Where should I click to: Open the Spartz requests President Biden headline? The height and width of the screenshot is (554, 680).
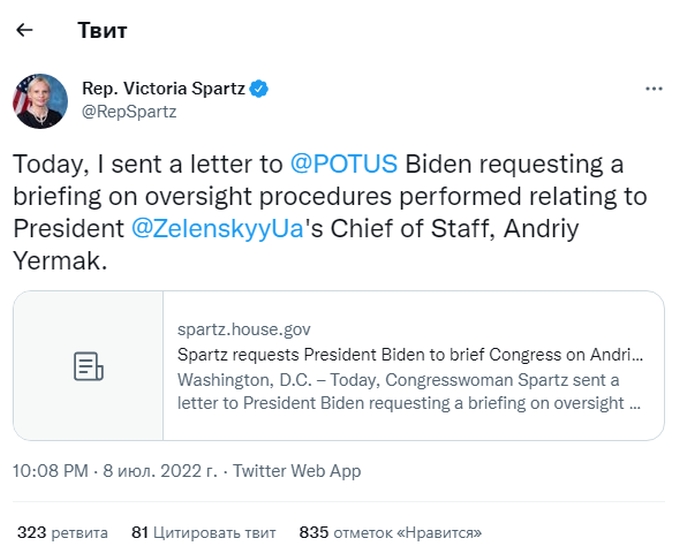click(x=410, y=354)
